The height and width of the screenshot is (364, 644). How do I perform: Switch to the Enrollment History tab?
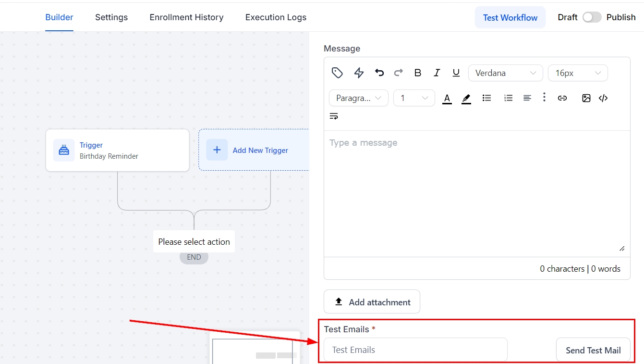point(186,17)
